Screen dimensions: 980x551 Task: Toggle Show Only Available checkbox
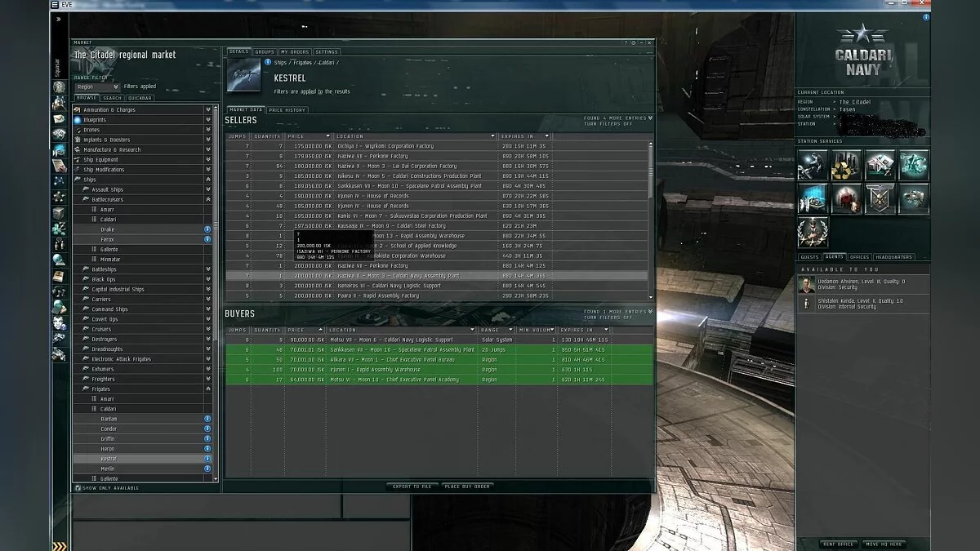78,488
